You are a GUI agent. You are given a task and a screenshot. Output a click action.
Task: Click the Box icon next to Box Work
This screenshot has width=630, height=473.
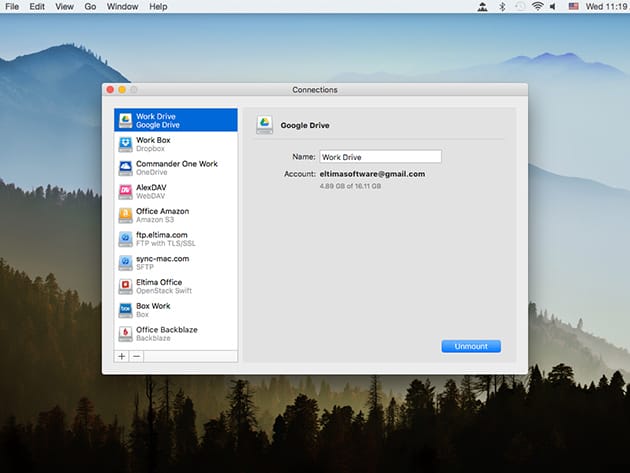125,310
